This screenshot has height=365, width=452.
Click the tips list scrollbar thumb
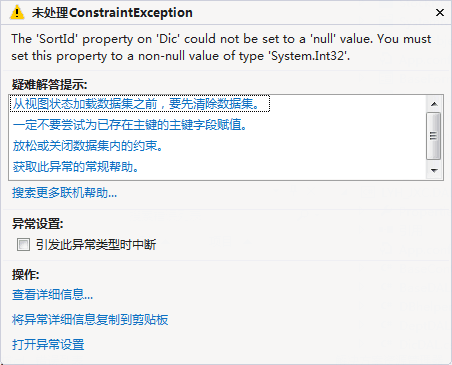[x=434, y=136]
